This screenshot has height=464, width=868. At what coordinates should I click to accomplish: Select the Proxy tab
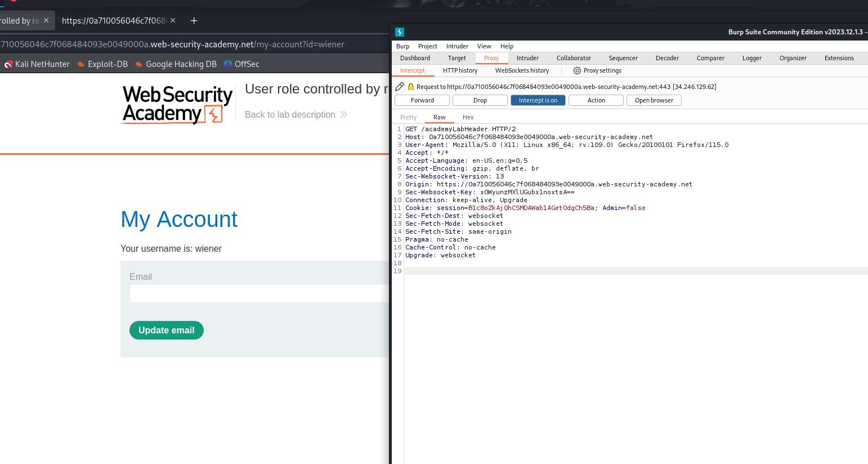coord(491,58)
